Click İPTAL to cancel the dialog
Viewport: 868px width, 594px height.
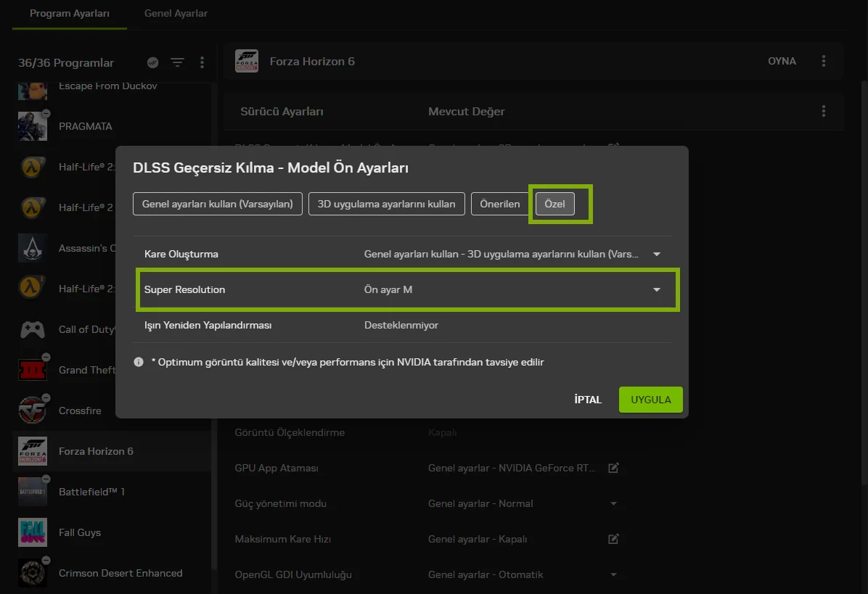(x=588, y=400)
